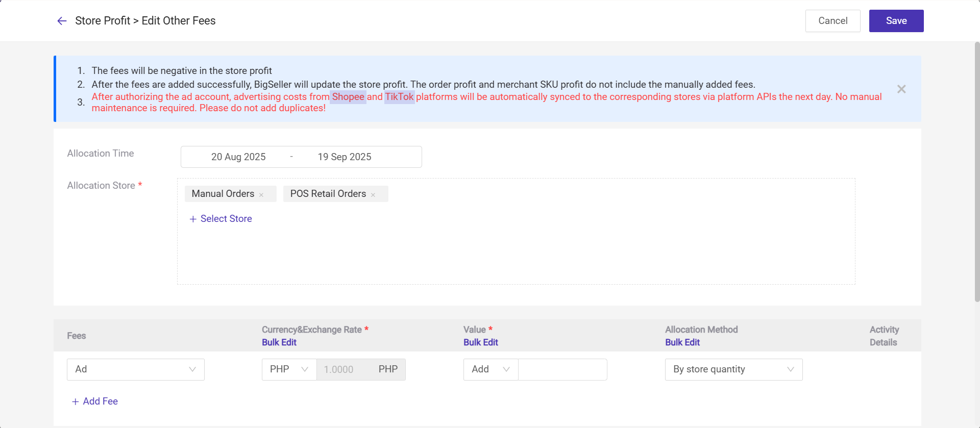Image resolution: width=980 pixels, height=428 pixels.
Task: Focus the fee value input field
Action: click(562, 369)
